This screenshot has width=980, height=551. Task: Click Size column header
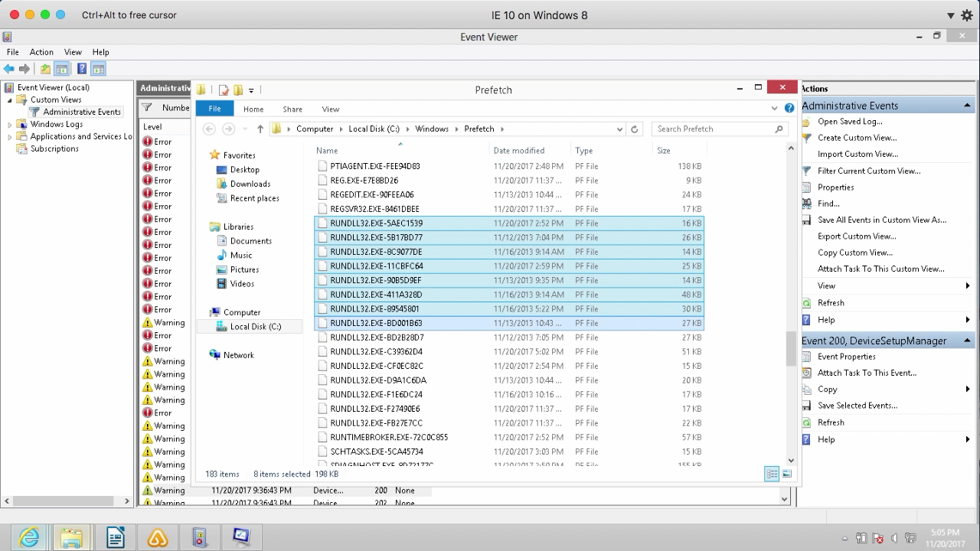pos(663,151)
